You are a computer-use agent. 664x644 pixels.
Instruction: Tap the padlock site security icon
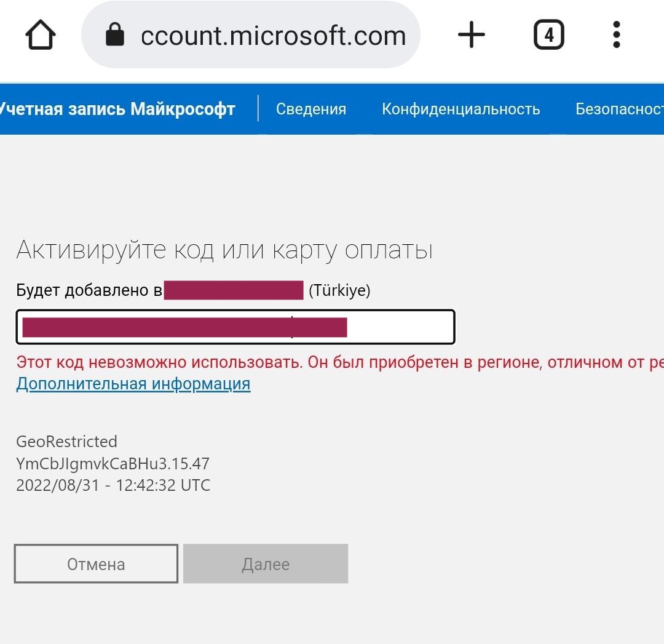pyautogui.click(x=115, y=35)
